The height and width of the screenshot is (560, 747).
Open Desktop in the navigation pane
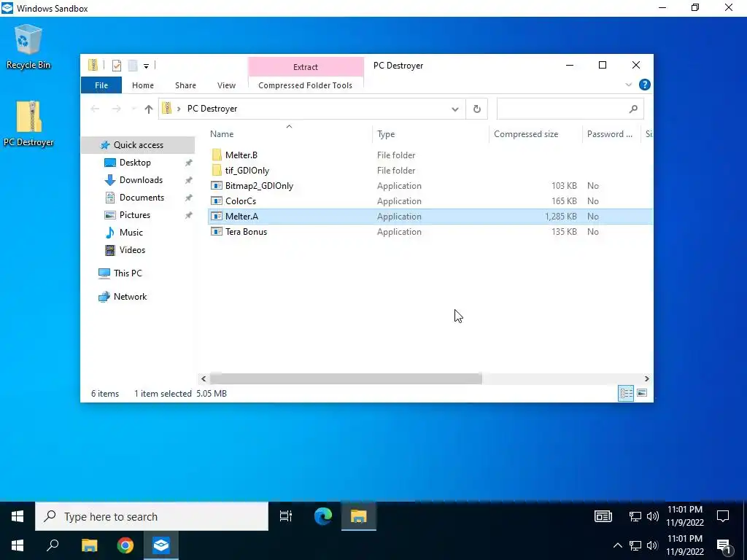coord(135,163)
